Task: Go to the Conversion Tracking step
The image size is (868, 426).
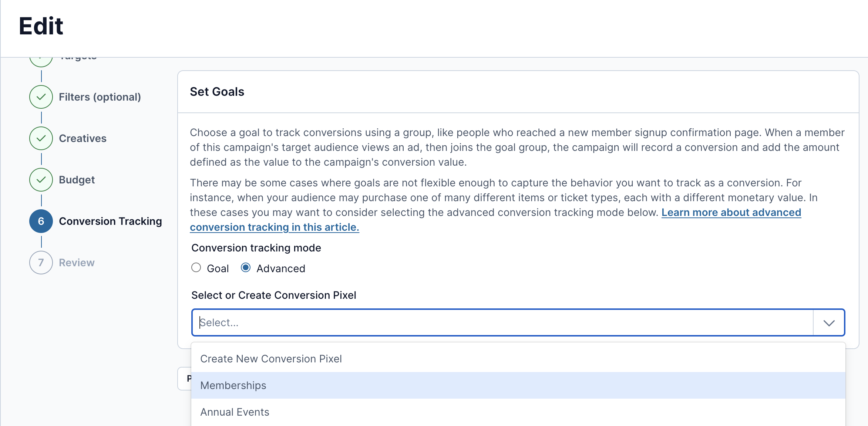Action: click(110, 221)
